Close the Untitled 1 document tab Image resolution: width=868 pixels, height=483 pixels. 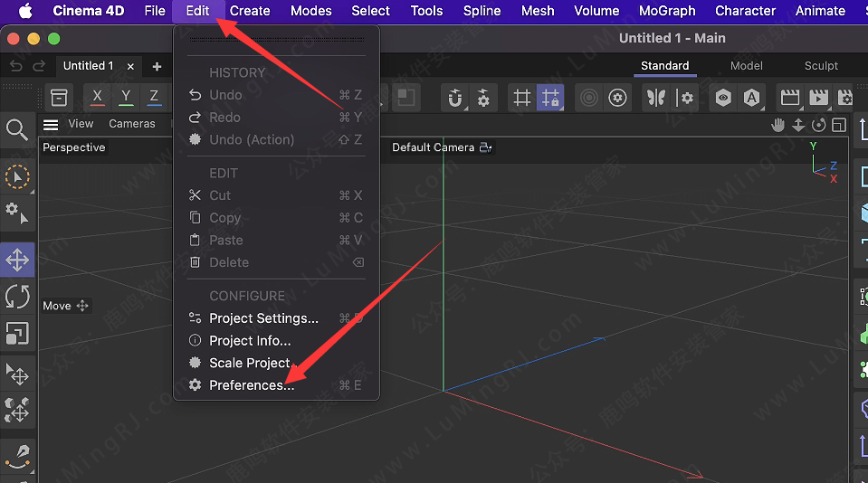coord(130,66)
